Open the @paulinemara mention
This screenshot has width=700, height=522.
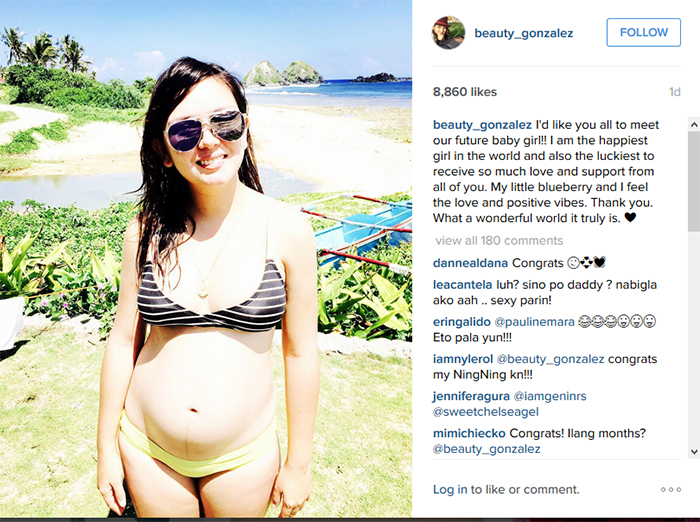point(534,322)
